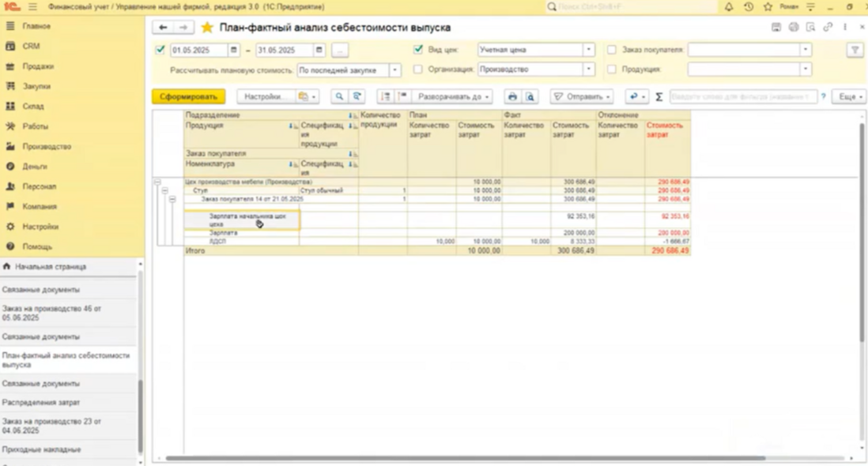Open history icon in the title bar

point(749,7)
